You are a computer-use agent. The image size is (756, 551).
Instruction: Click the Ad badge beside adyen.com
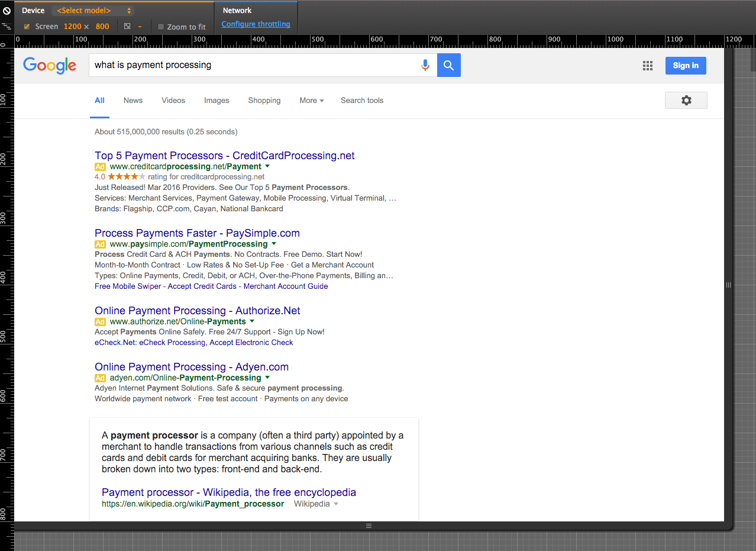pyautogui.click(x=100, y=378)
